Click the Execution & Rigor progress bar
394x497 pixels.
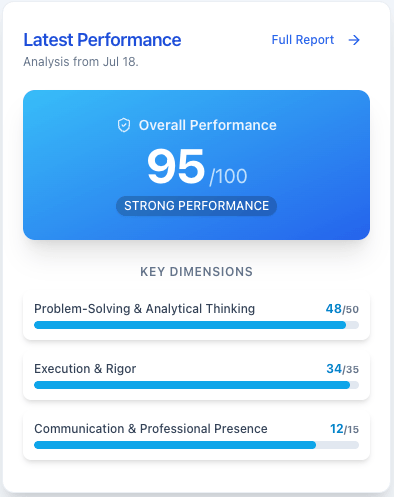tap(196, 385)
